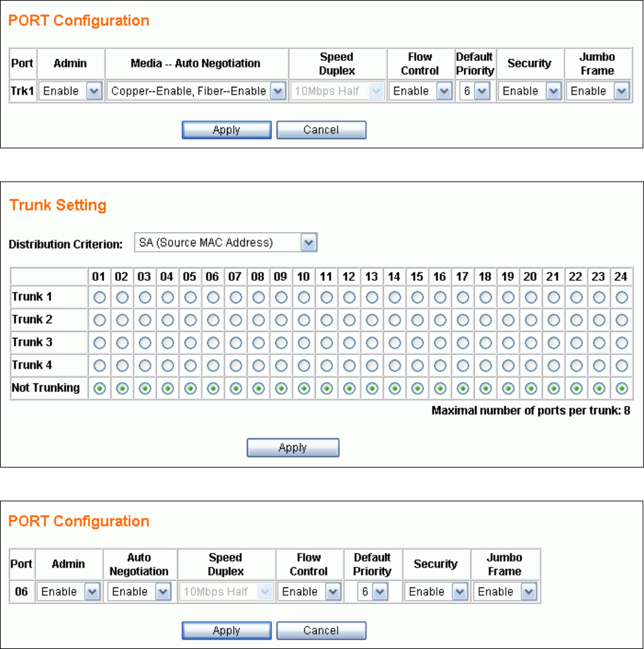The image size is (644, 649).
Task: Open Security dropdown for Trk1
Action: pyautogui.click(x=530, y=91)
